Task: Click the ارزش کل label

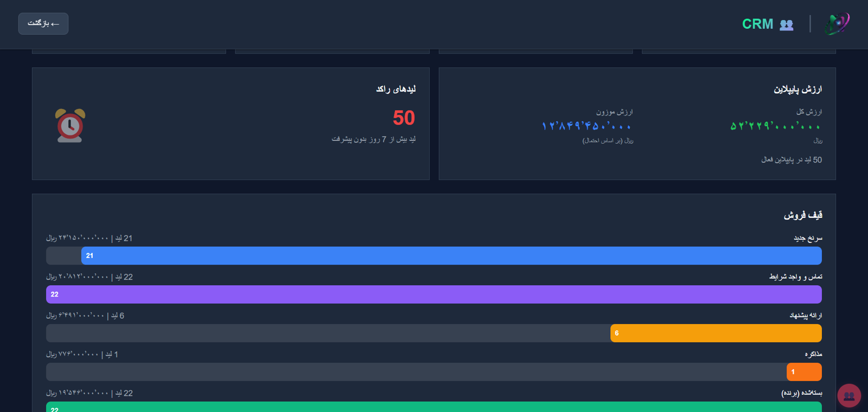Action: [809, 112]
